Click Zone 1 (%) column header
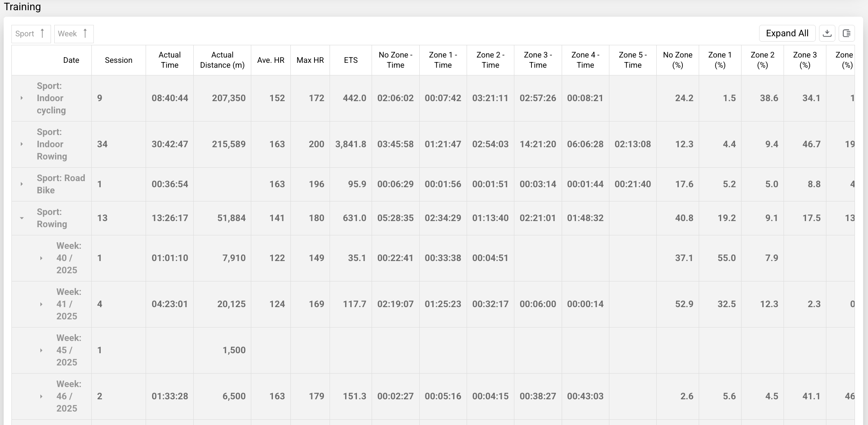This screenshot has width=868, height=425. click(x=720, y=60)
